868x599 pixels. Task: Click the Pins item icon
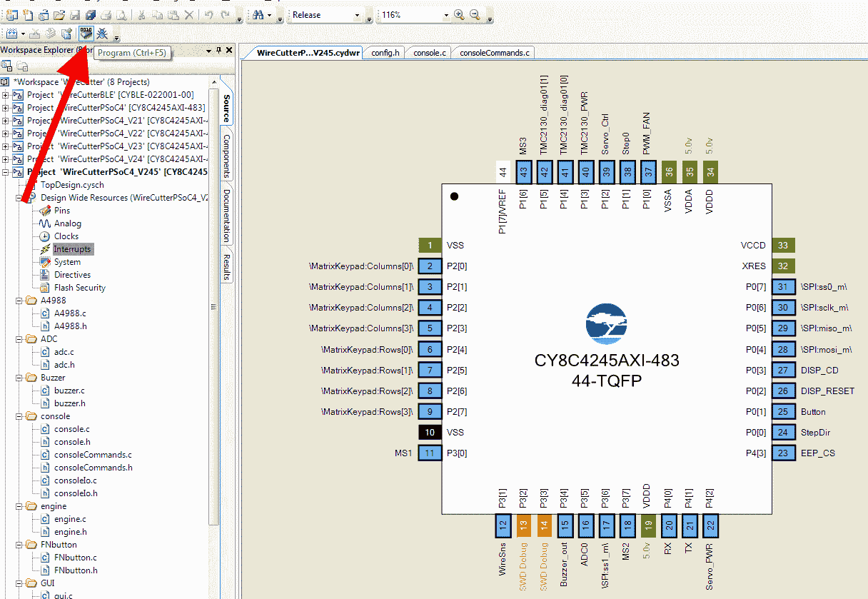click(44, 211)
